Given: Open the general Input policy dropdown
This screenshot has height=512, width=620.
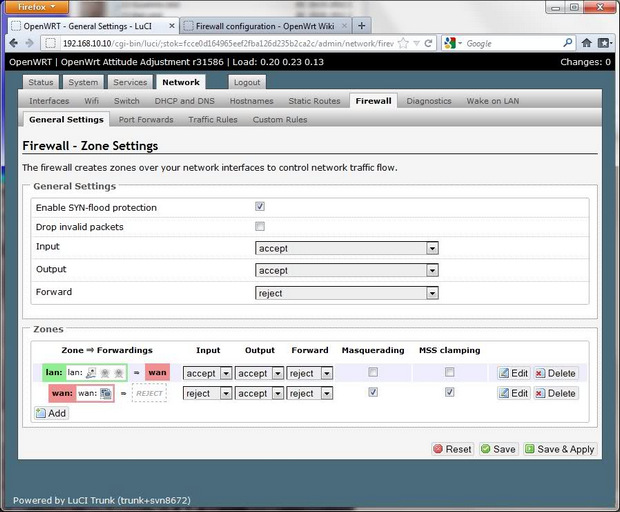Looking at the screenshot, I should click(x=347, y=248).
